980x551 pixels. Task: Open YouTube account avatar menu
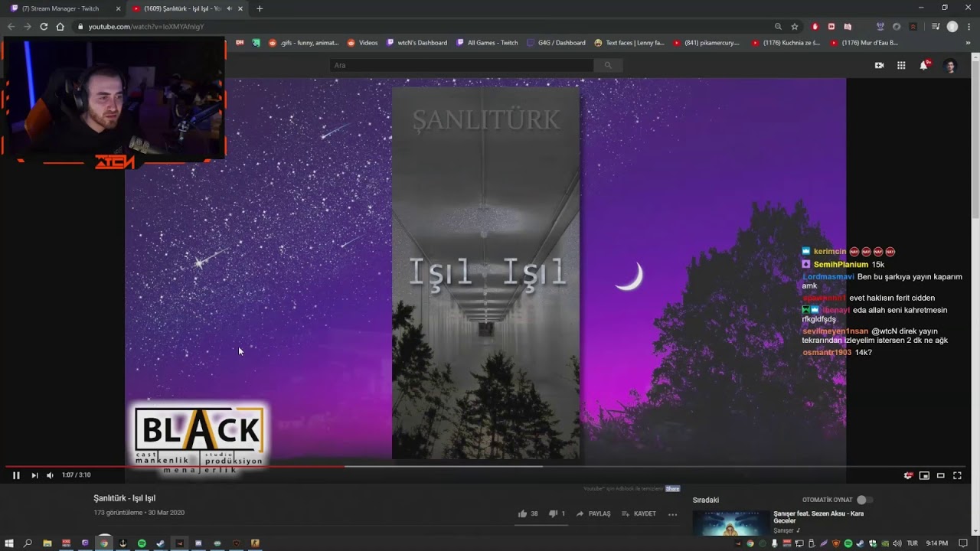coord(950,66)
